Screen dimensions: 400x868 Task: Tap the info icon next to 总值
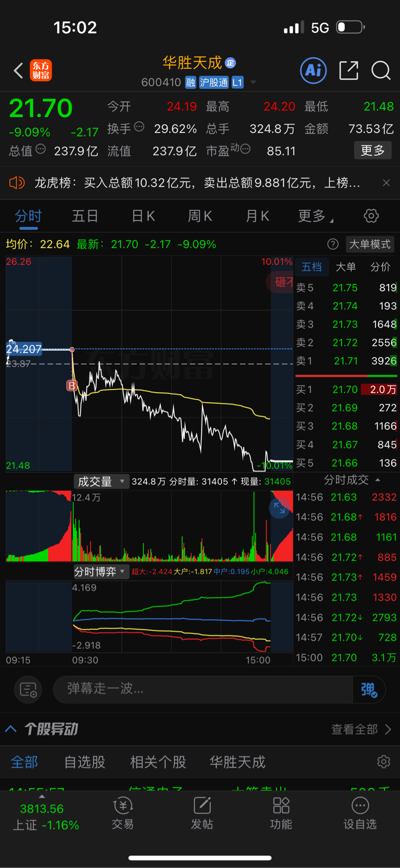[x=41, y=149]
